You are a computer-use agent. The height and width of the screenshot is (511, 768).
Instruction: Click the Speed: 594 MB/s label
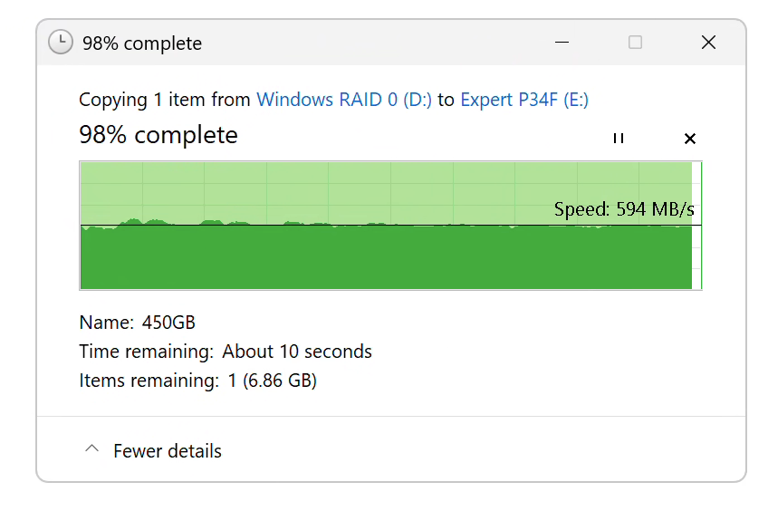click(624, 209)
